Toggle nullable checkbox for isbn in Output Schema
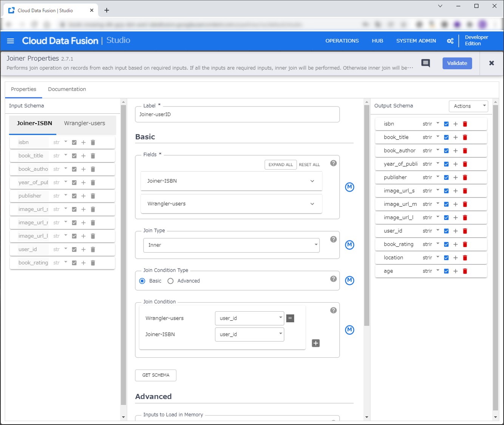The width and height of the screenshot is (504, 425). (x=446, y=124)
